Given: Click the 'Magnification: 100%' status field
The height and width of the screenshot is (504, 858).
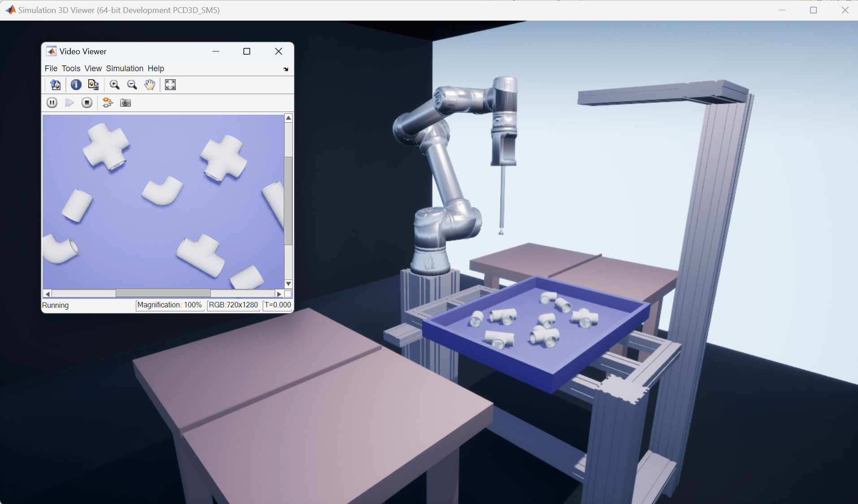Looking at the screenshot, I should pos(170,305).
